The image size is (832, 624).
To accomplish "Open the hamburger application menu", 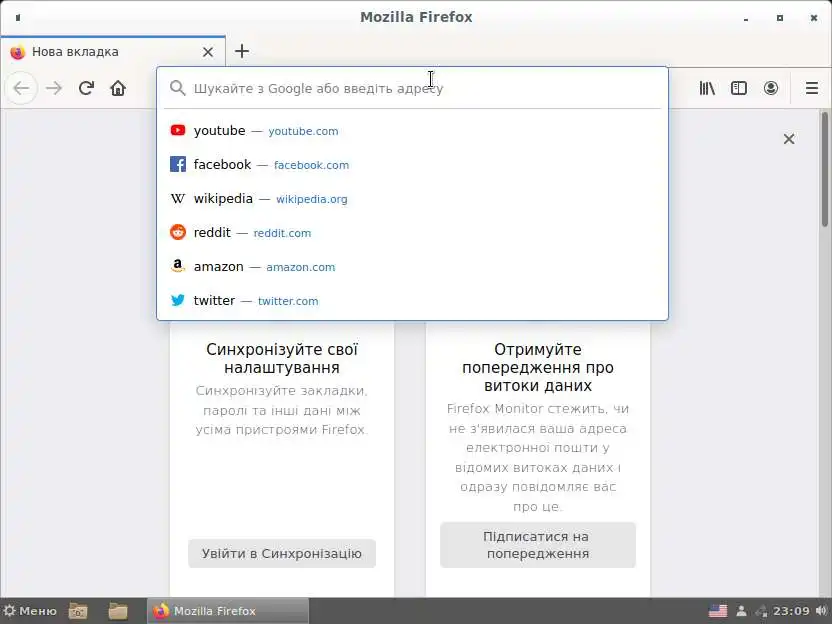I will (811, 88).
